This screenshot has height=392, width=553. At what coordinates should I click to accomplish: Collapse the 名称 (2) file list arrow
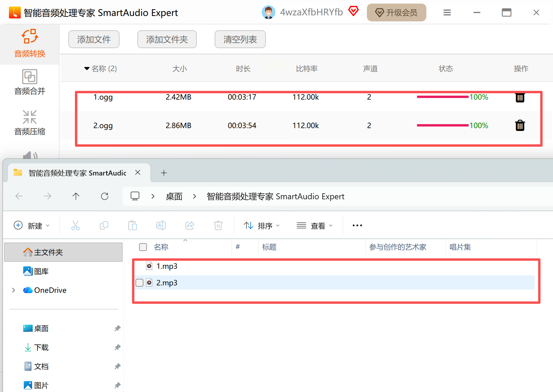pos(87,69)
